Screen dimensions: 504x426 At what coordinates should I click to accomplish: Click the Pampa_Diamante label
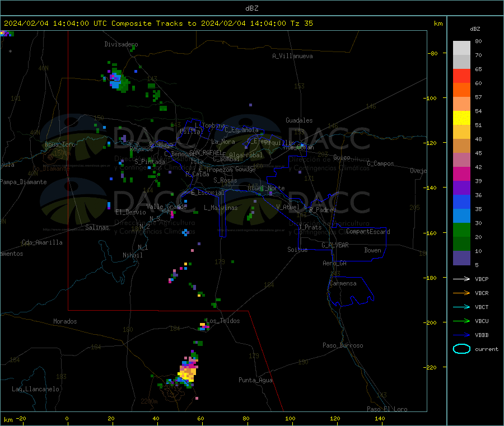click(24, 182)
